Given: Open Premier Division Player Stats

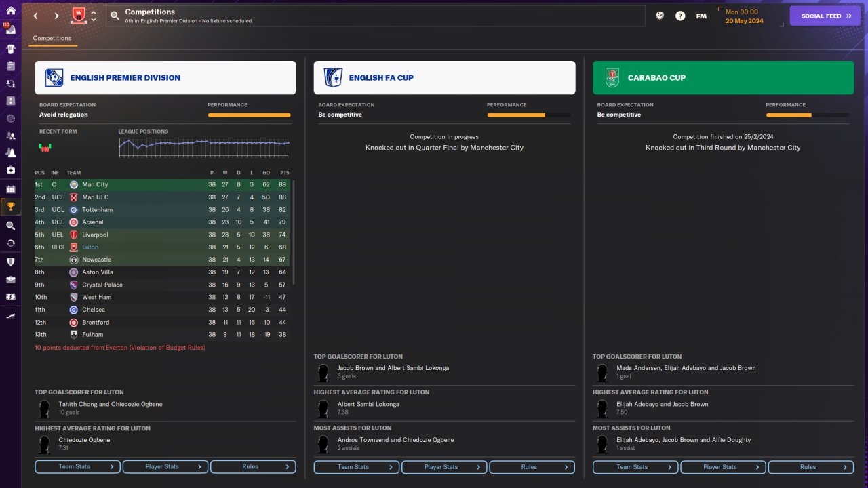Looking at the screenshot, I should 165,467.
